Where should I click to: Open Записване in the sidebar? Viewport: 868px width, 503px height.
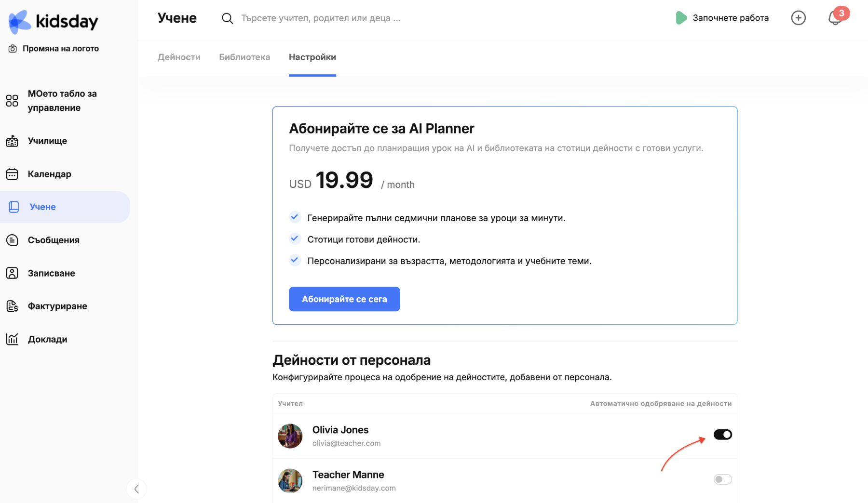[x=51, y=273]
